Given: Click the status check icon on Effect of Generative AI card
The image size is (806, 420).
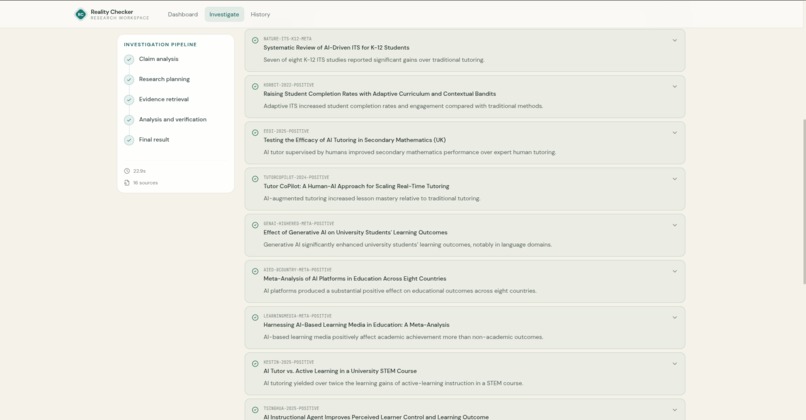Looking at the screenshot, I should 255,225.
